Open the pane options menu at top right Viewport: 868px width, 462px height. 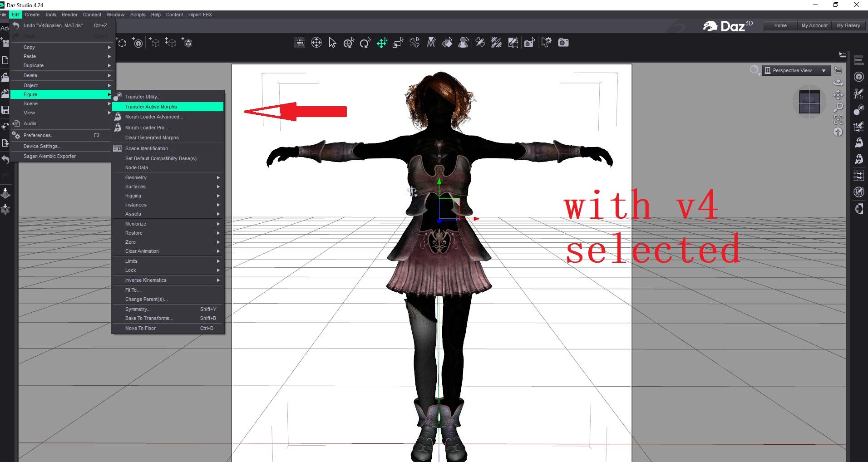tap(843, 55)
